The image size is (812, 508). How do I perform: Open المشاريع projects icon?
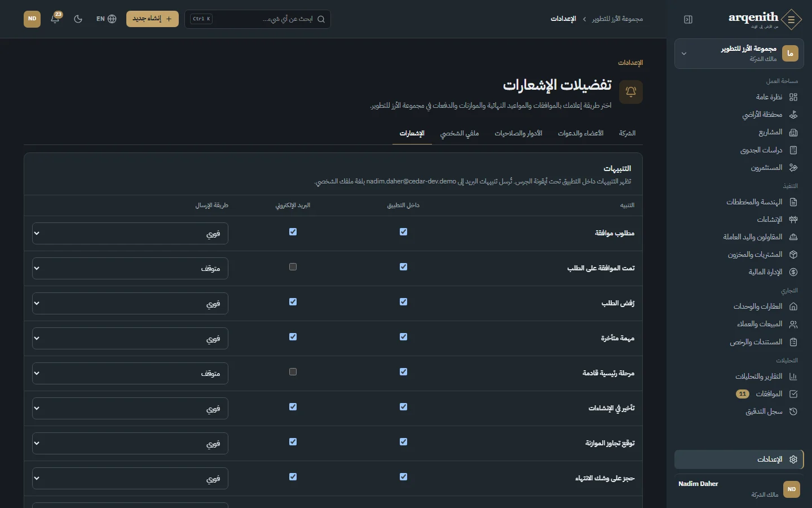coord(793,132)
